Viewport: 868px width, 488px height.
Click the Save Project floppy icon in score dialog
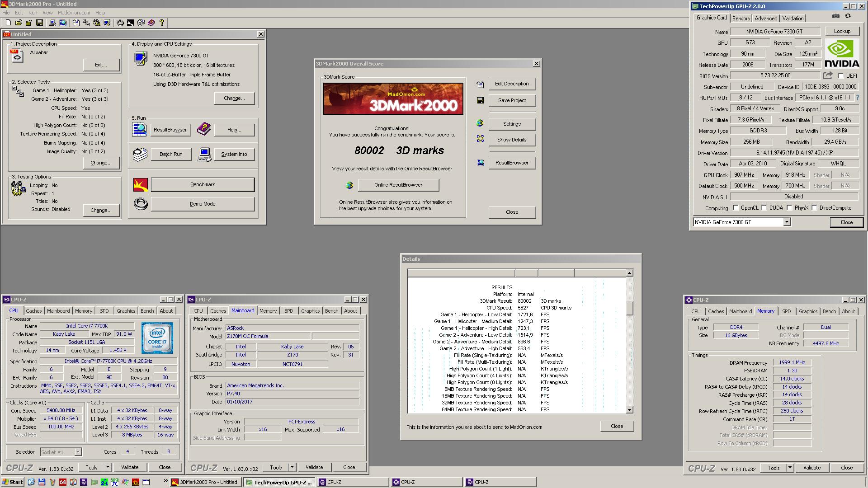[x=480, y=100]
